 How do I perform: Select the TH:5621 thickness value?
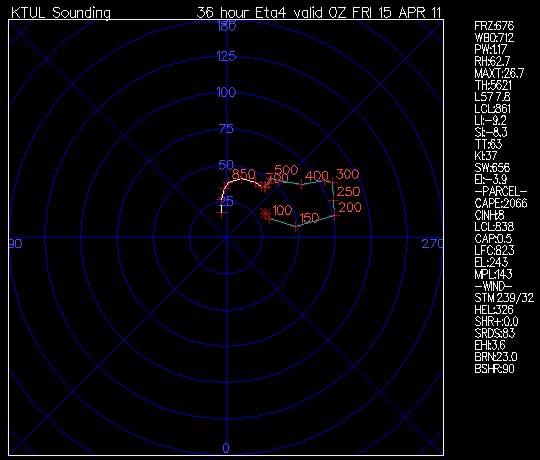493,85
